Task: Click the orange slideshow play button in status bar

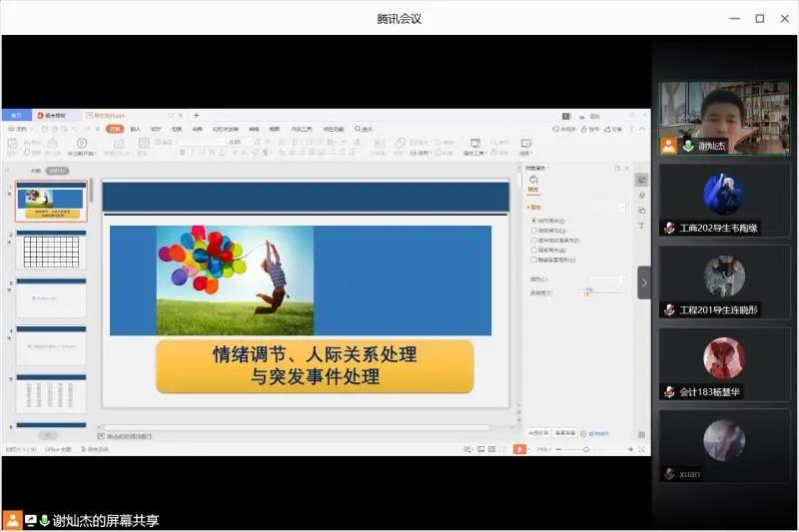Action: [x=519, y=449]
